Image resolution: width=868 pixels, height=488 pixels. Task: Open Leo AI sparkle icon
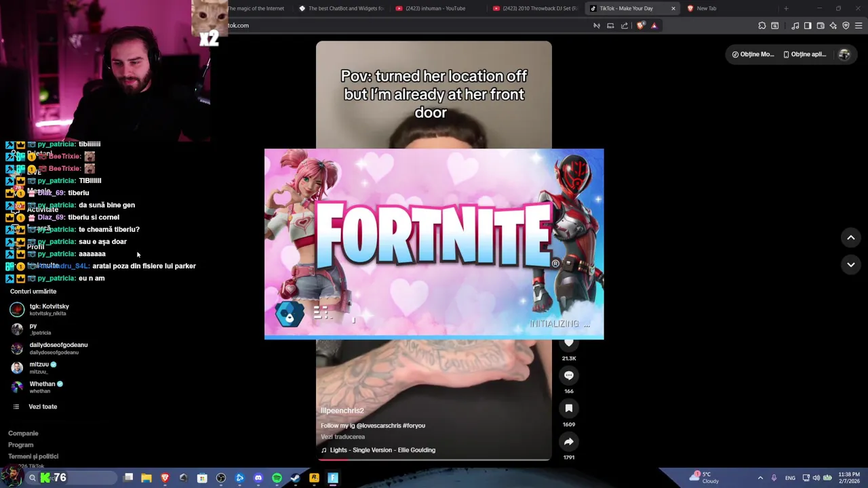pyautogui.click(x=833, y=26)
